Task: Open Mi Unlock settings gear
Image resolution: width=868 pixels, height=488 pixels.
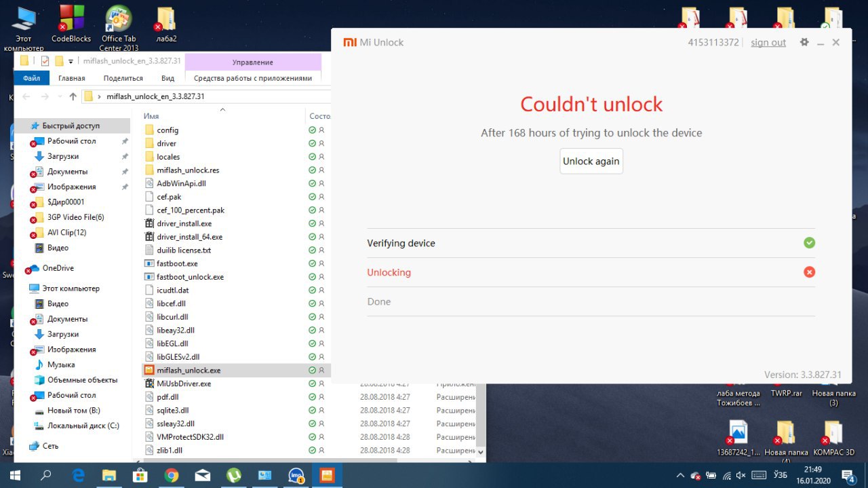Action: (804, 42)
